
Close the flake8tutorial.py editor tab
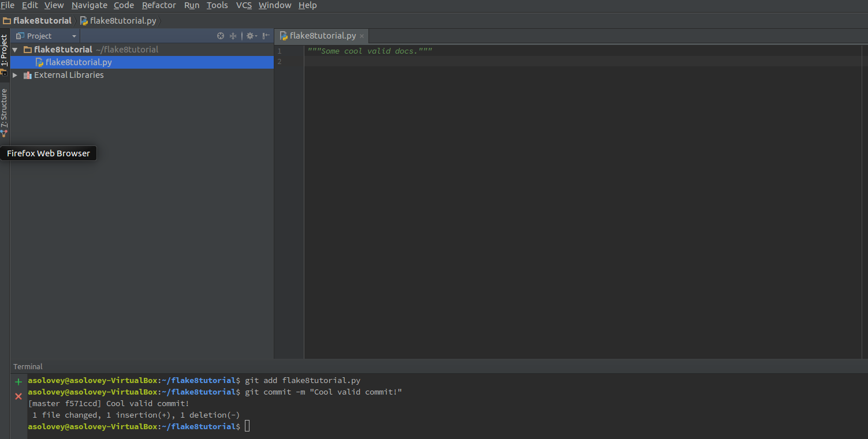(362, 36)
